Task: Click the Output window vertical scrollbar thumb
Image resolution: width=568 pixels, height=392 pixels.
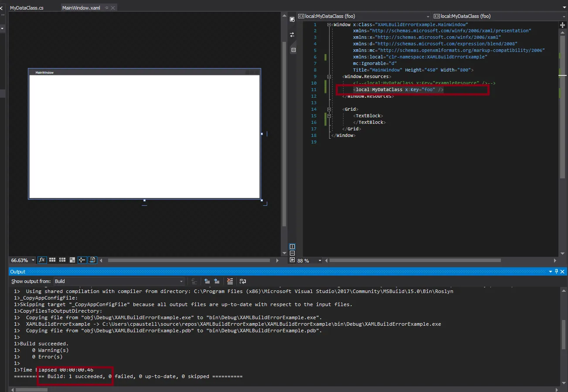Action: pos(563,334)
